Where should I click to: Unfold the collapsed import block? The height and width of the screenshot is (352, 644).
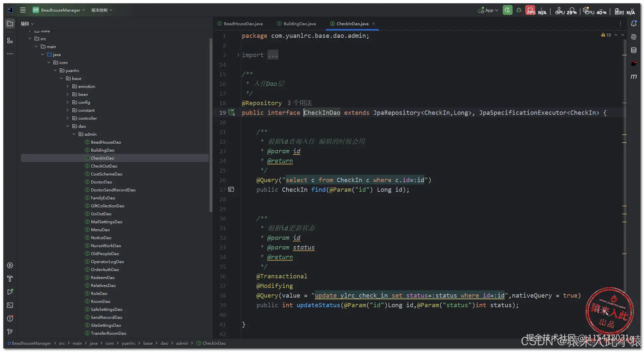pyautogui.click(x=238, y=55)
